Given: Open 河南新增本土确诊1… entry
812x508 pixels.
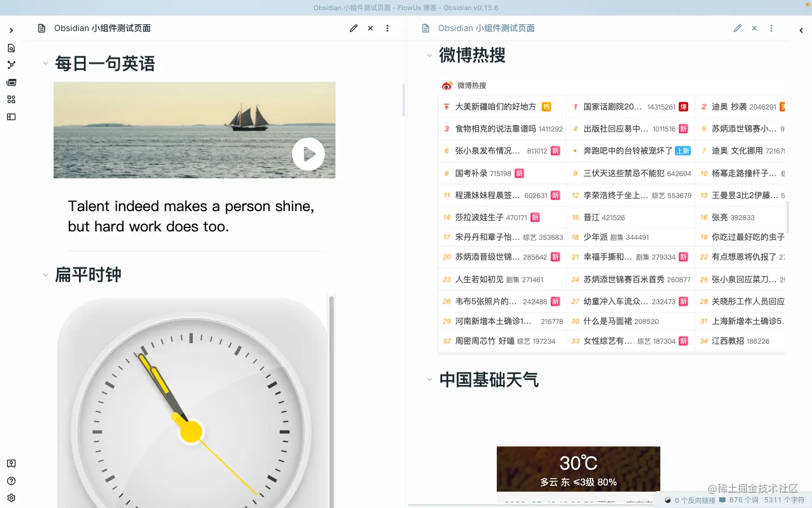Looking at the screenshot, I should (493, 321).
